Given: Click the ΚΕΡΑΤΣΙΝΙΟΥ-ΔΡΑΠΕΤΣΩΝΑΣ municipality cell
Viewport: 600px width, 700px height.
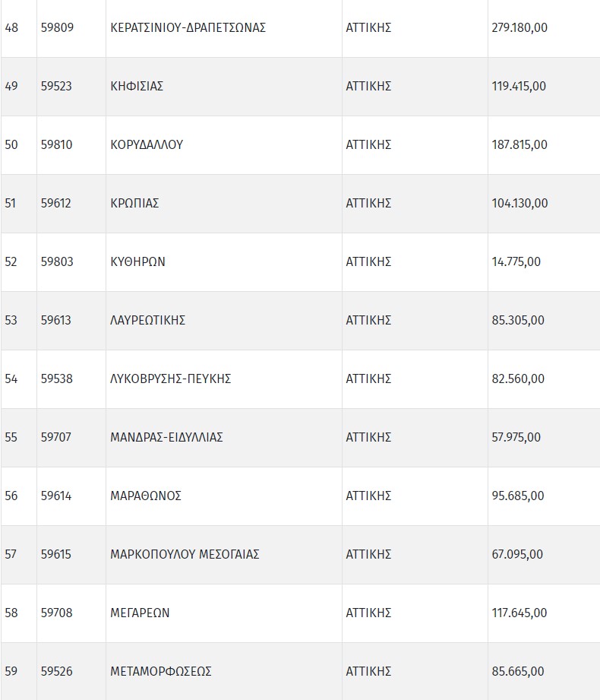Looking at the screenshot, I should point(188,28).
